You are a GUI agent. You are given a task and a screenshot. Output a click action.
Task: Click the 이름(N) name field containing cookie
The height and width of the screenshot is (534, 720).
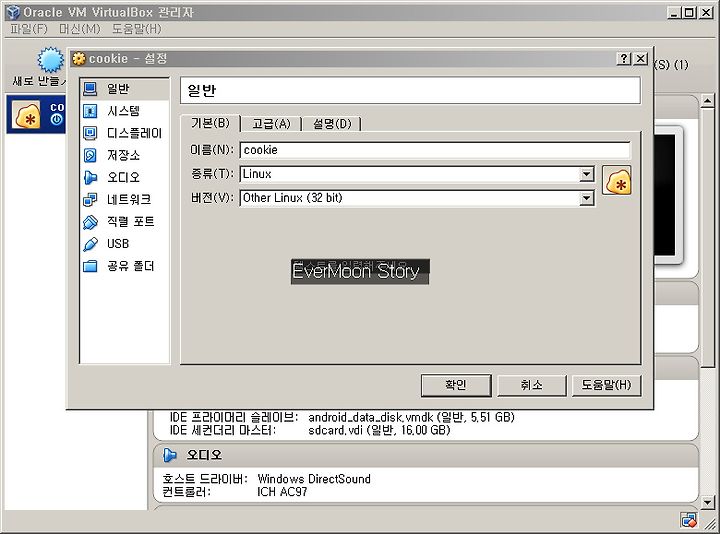point(435,150)
